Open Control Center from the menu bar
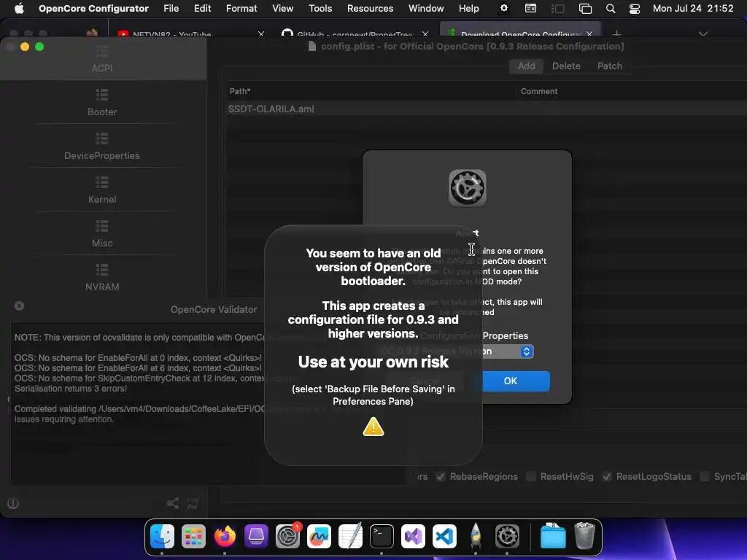This screenshot has width=747, height=560. (635, 9)
